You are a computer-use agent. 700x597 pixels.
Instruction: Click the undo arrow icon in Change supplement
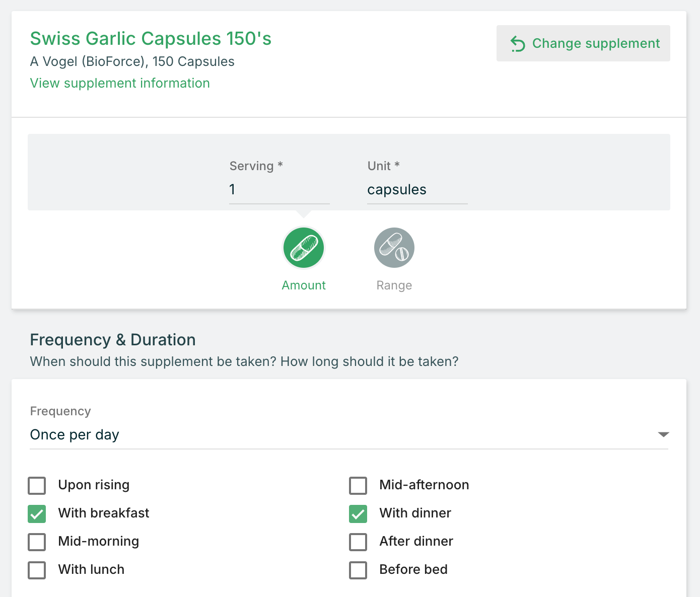518,44
